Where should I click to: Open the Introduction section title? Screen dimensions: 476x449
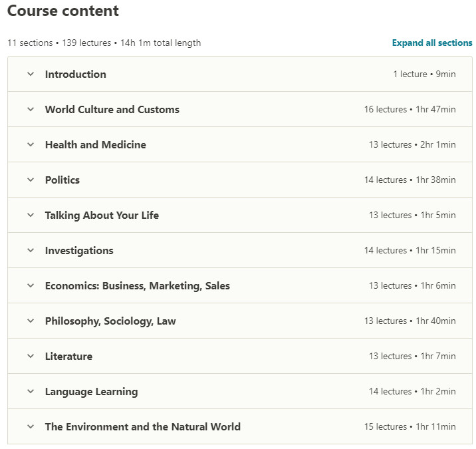75,75
